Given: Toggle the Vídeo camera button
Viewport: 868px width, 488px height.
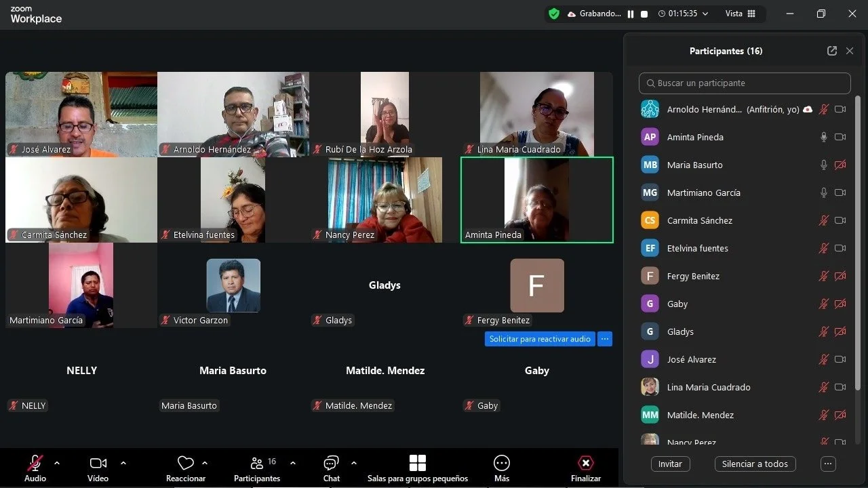Looking at the screenshot, I should click(98, 468).
